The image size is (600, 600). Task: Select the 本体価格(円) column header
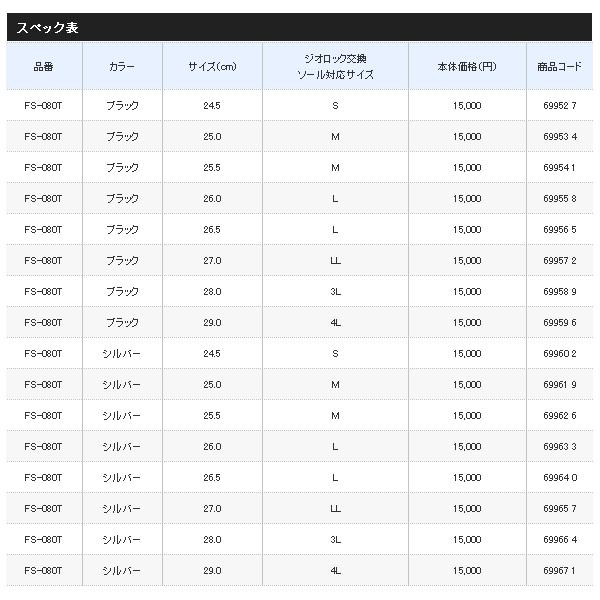[x=467, y=66]
